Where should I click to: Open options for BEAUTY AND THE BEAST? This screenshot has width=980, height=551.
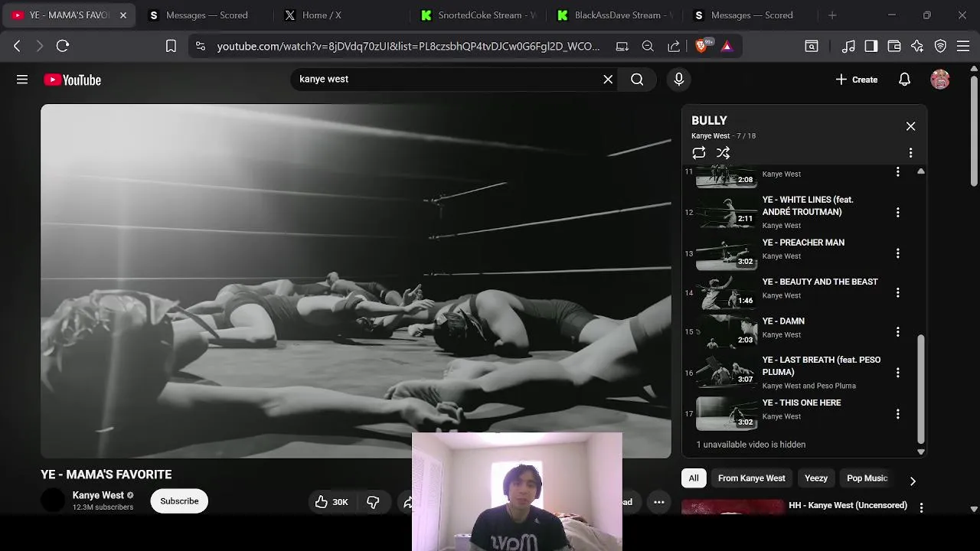click(x=897, y=292)
